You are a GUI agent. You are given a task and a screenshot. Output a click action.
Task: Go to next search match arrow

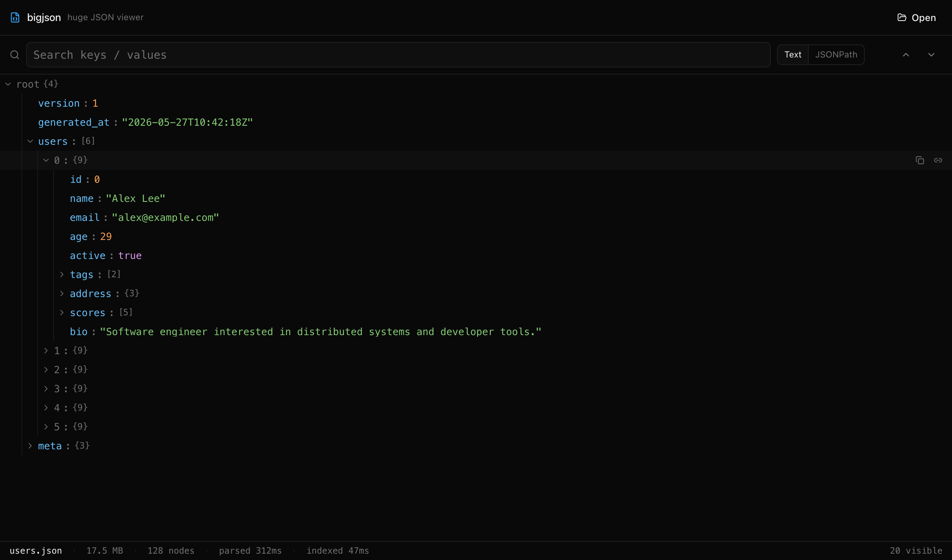[x=931, y=55]
